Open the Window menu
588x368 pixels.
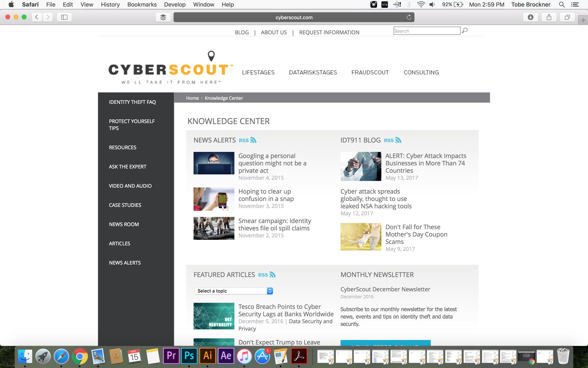(x=203, y=4)
